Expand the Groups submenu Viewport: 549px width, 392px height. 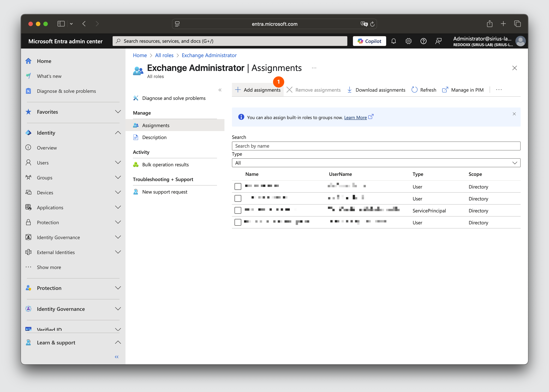[118, 178]
